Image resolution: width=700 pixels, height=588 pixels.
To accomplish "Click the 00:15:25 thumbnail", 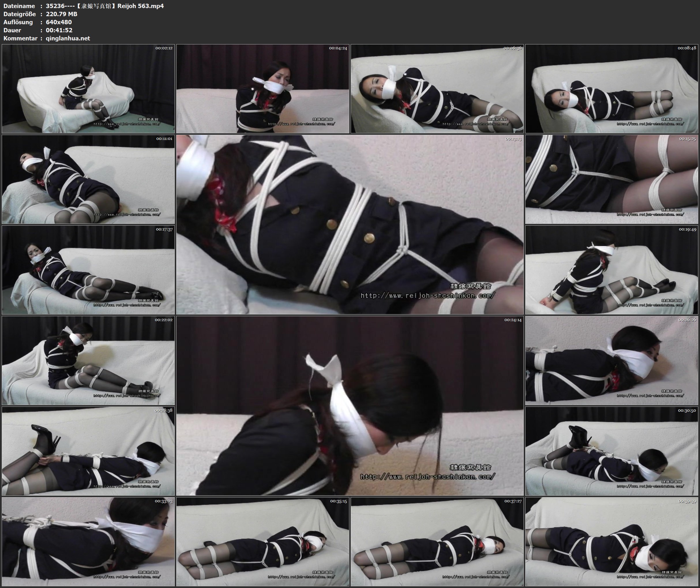I will click(612, 179).
